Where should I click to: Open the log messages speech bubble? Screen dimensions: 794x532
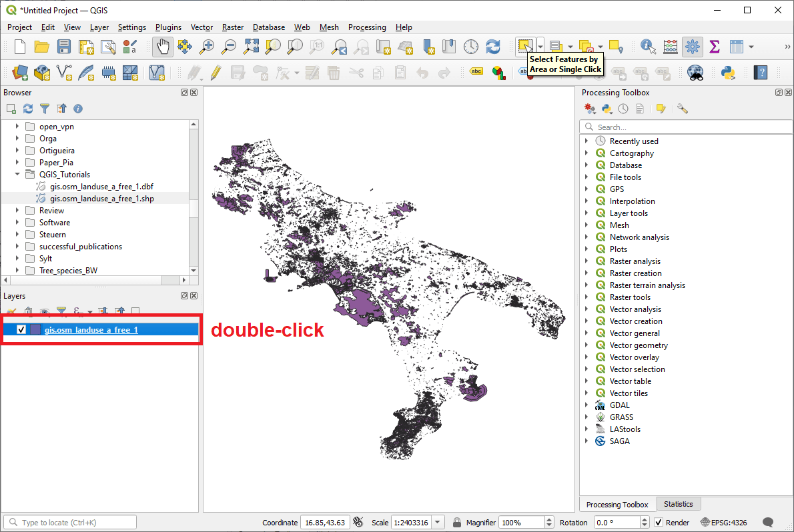(x=768, y=523)
